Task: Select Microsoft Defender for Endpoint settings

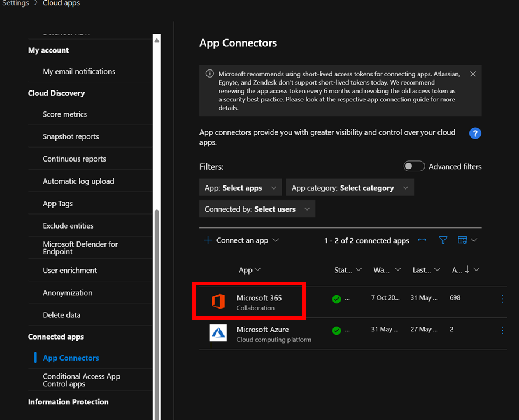Action: [x=80, y=248]
